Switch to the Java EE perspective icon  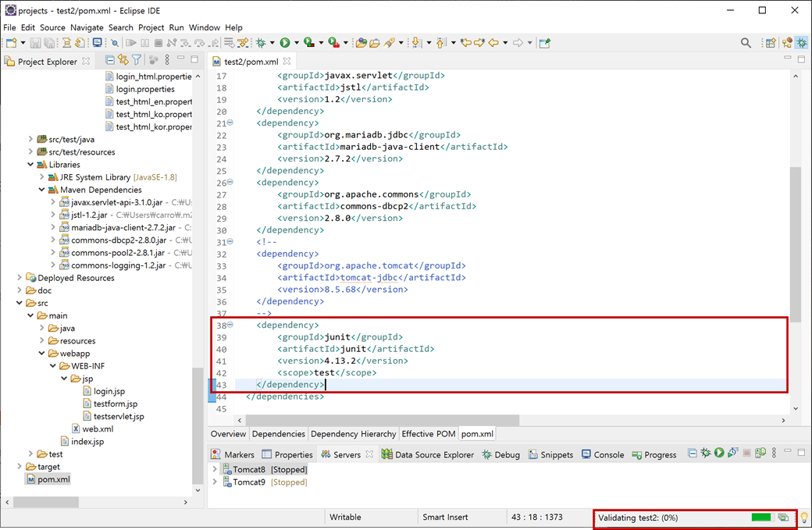click(x=787, y=43)
